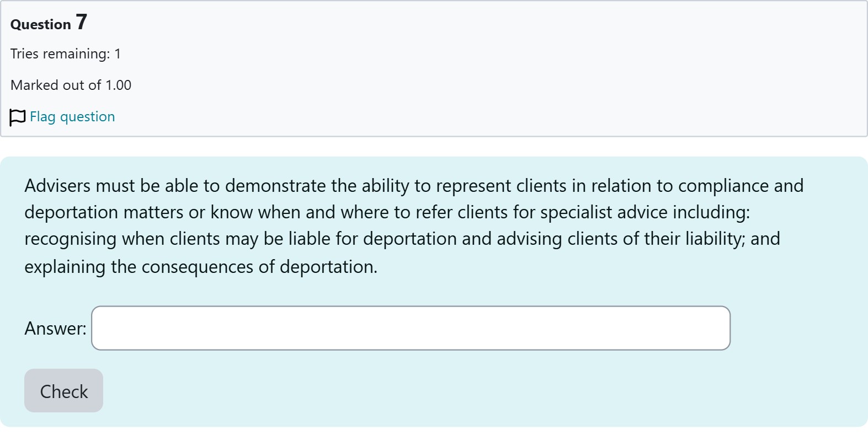Click the line starting with deportation matters or know
Image resolution: width=868 pixels, height=446 pixels.
pos(387,212)
